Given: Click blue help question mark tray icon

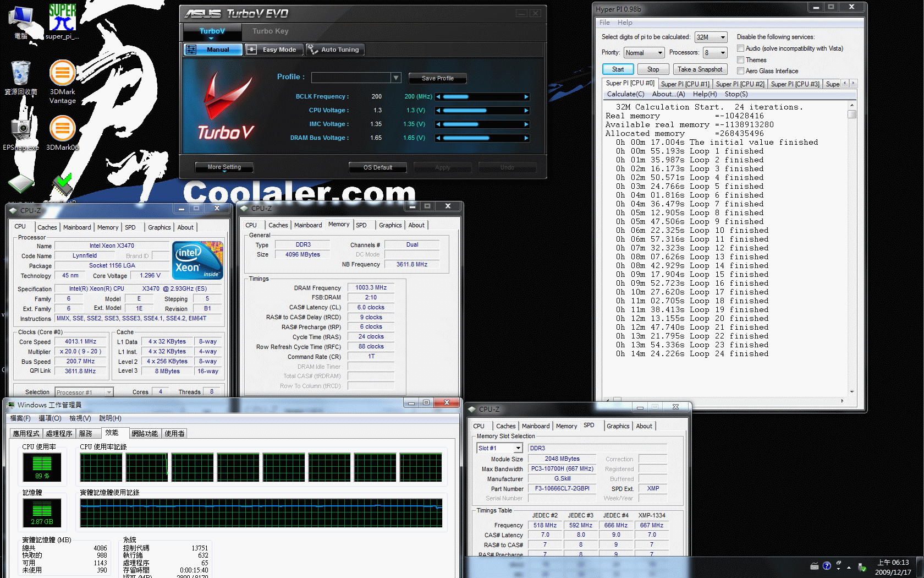Looking at the screenshot, I should pyautogui.click(x=827, y=566).
